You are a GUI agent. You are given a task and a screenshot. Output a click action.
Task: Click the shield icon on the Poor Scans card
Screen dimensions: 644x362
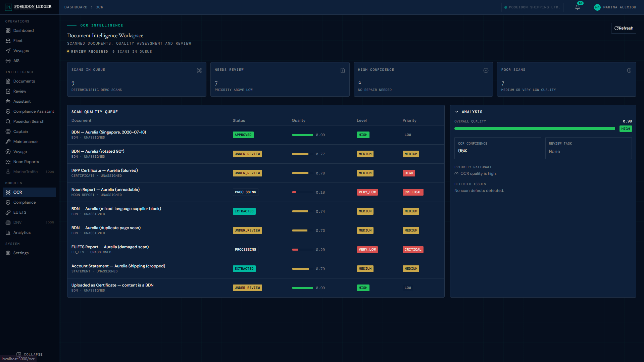(x=629, y=70)
